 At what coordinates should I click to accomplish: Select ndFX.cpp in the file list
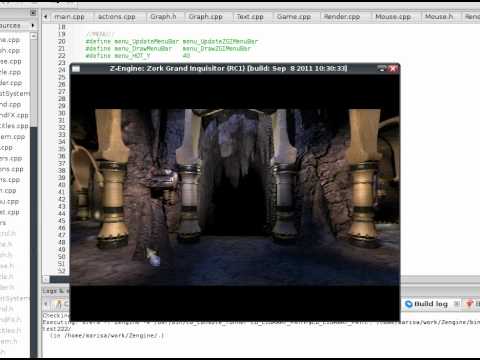14,115
